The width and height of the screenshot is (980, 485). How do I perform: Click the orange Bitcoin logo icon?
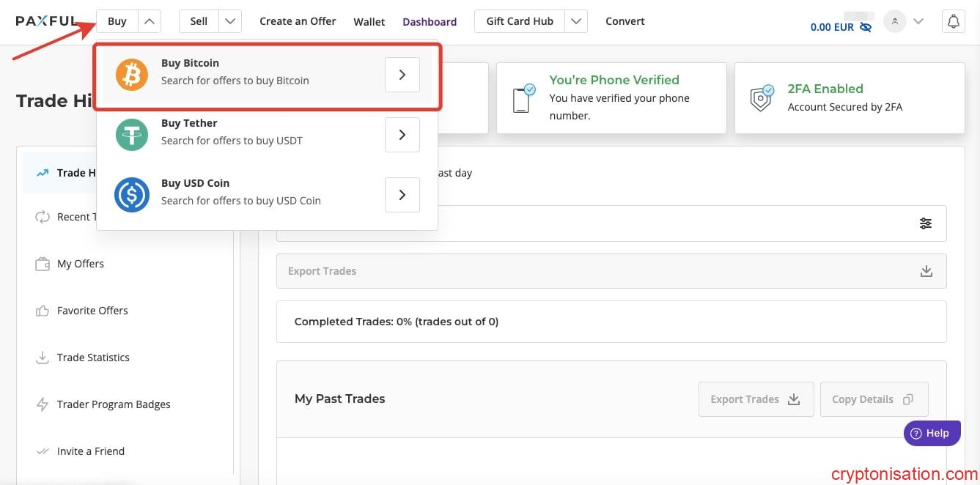pyautogui.click(x=132, y=75)
